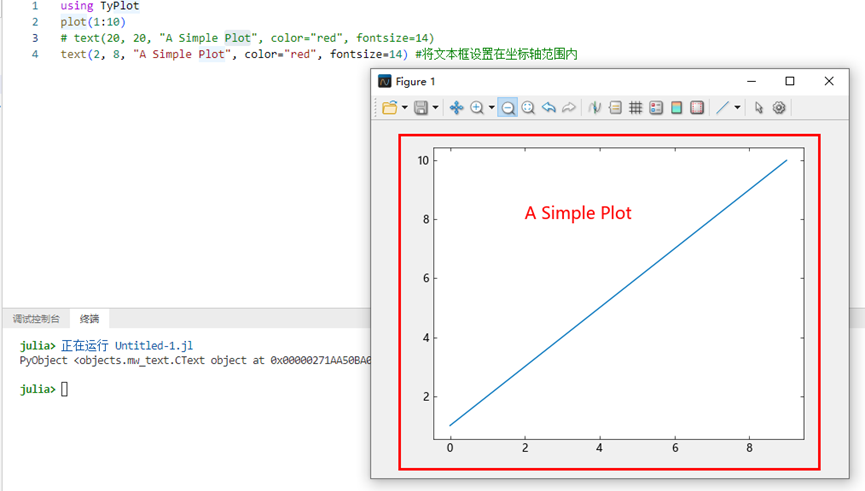Maximize the Figure 1 window

click(790, 81)
